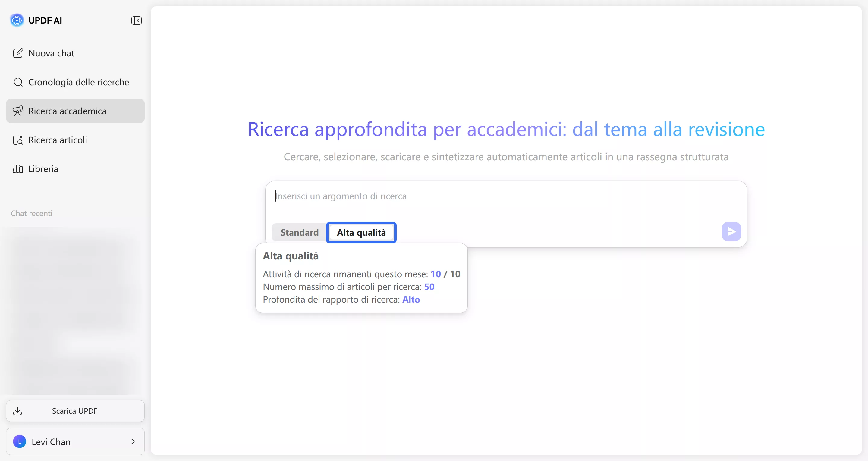
Task: Click the Libreria books icon
Action: (18, 169)
